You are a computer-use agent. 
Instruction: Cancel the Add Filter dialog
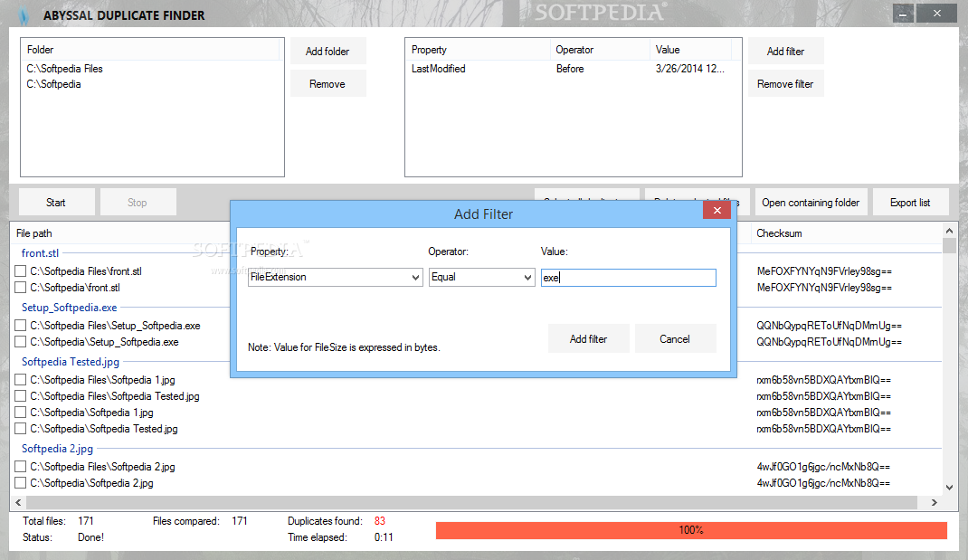[x=675, y=339]
